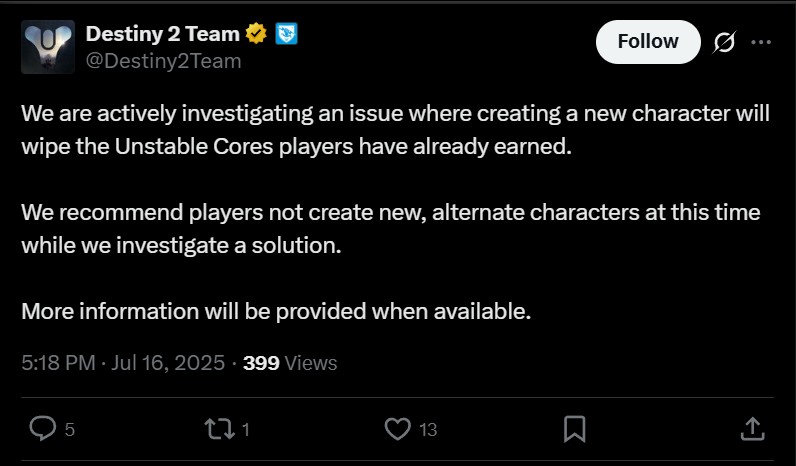The image size is (796, 466).
Task: Open the @Destiny2Team handle link
Action: (163, 61)
